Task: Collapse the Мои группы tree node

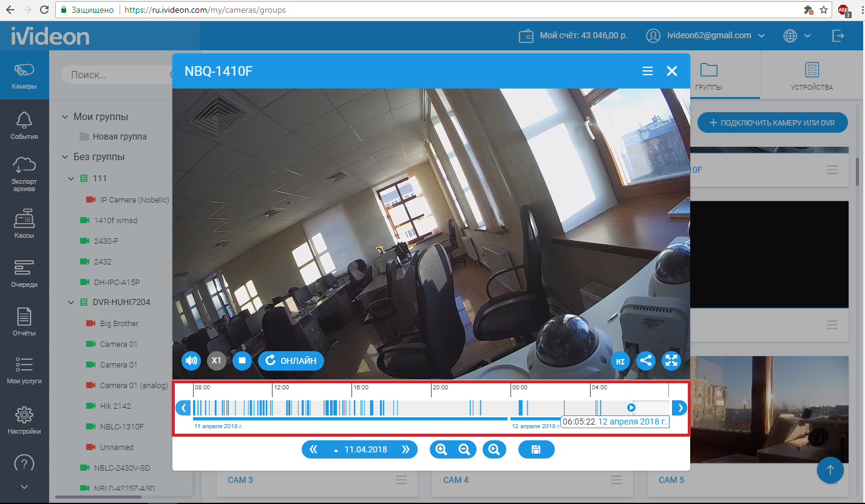Action: (65, 116)
